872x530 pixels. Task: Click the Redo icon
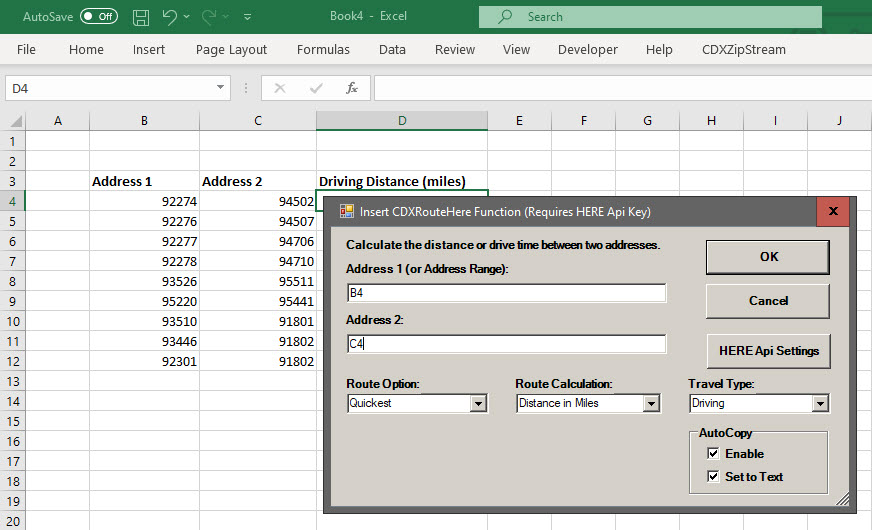209,17
